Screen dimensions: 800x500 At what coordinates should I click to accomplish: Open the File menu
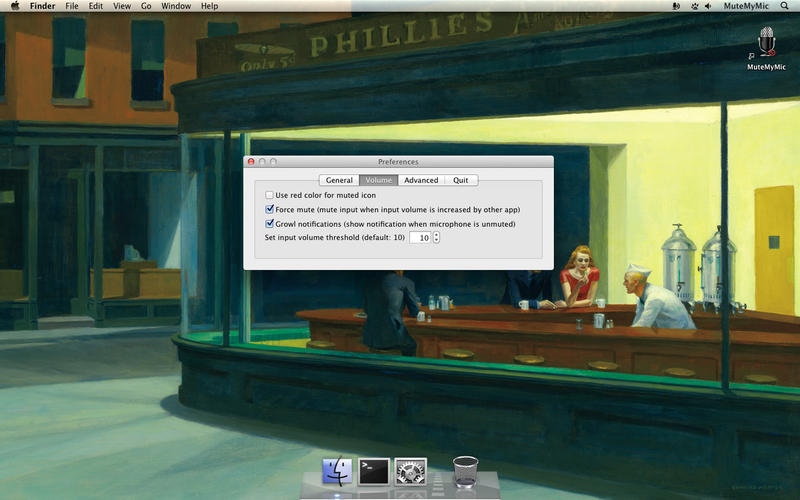point(72,6)
